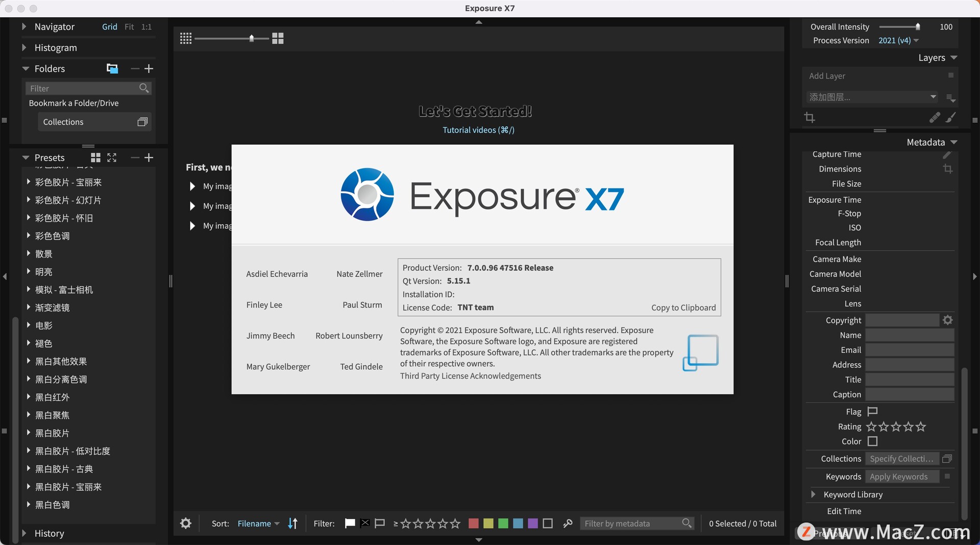The height and width of the screenshot is (545, 980).
Task: Open Copyright gear settings icon
Action: (948, 320)
